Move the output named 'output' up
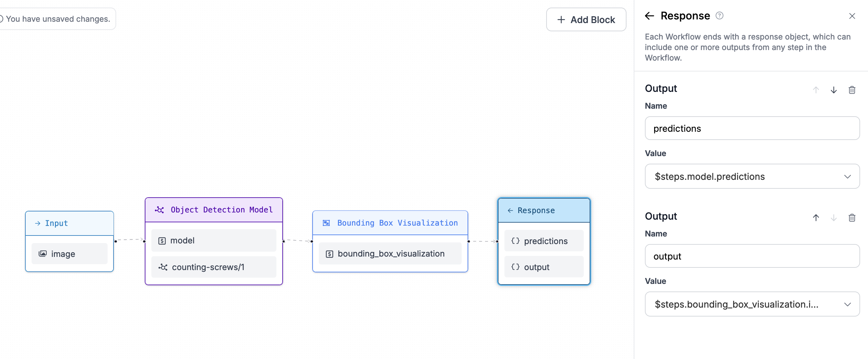This screenshot has width=868, height=359. [816, 218]
